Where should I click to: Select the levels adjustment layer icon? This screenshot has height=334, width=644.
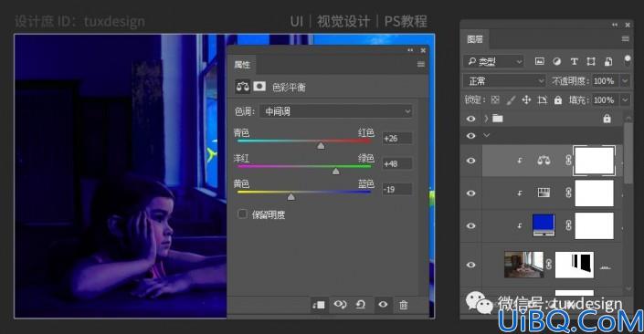(x=544, y=193)
